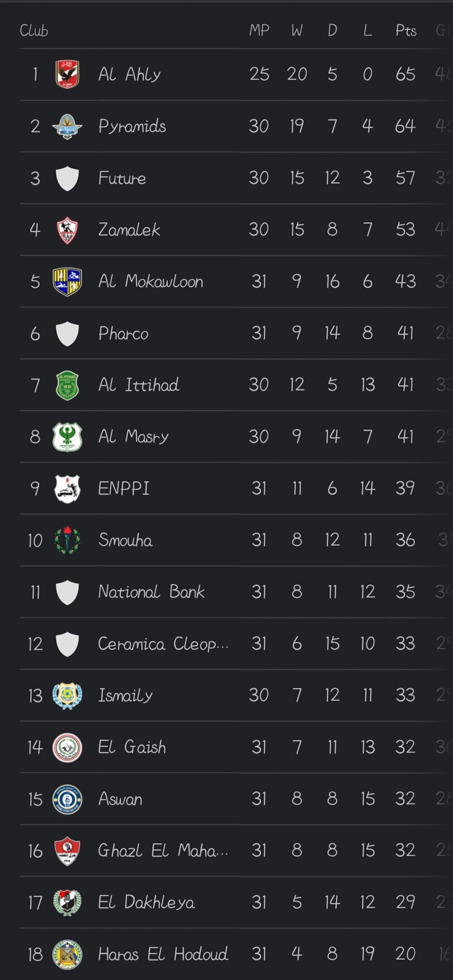Screen dimensions: 453x980
Task: Click the Zamalek club crest
Action: click(68, 230)
